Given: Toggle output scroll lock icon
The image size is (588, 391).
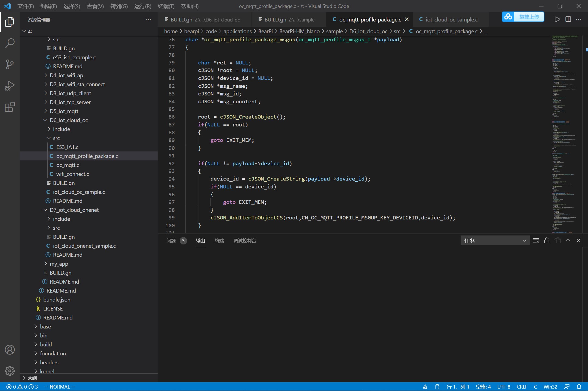Looking at the screenshot, I should click(547, 241).
